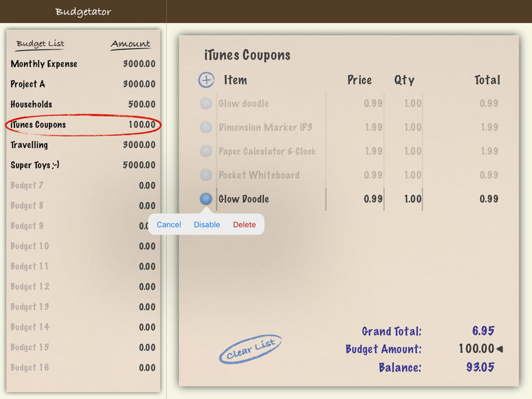532x399 pixels.
Task: Select the Budget 14 row
Action: [x=83, y=327]
